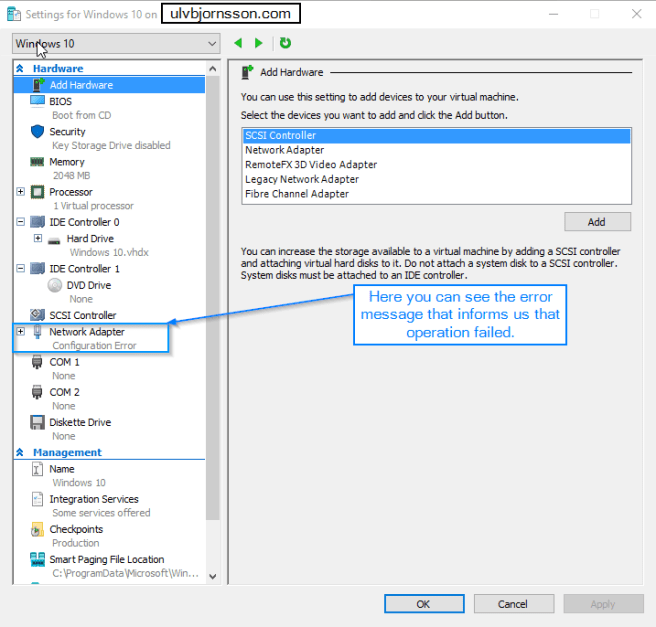Expand the Processor node
The height and width of the screenshot is (627, 656).
coord(20,192)
